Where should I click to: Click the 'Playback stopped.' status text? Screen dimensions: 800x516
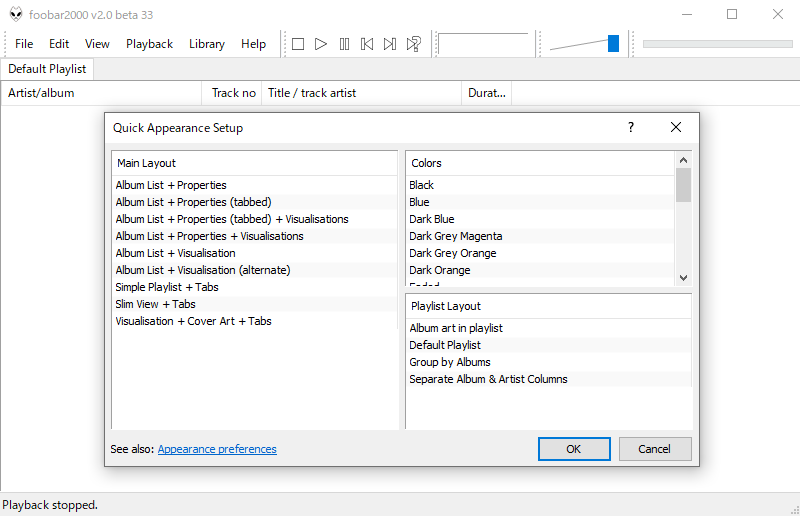pyautogui.click(x=50, y=505)
